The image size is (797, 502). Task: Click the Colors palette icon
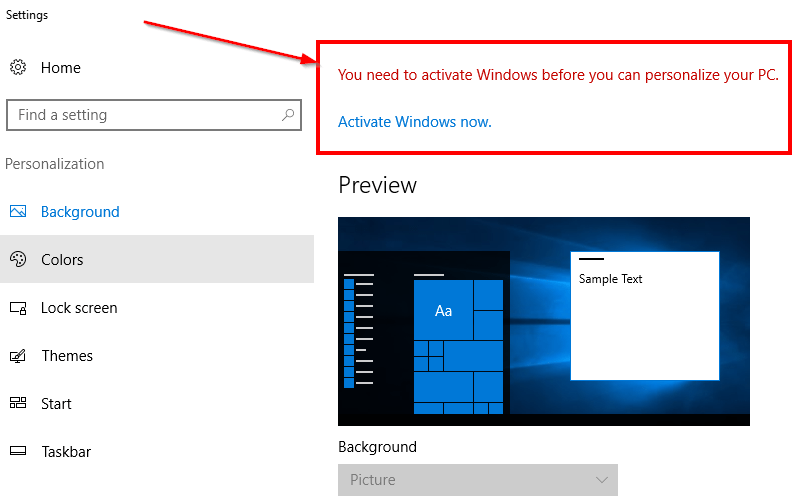(18, 259)
